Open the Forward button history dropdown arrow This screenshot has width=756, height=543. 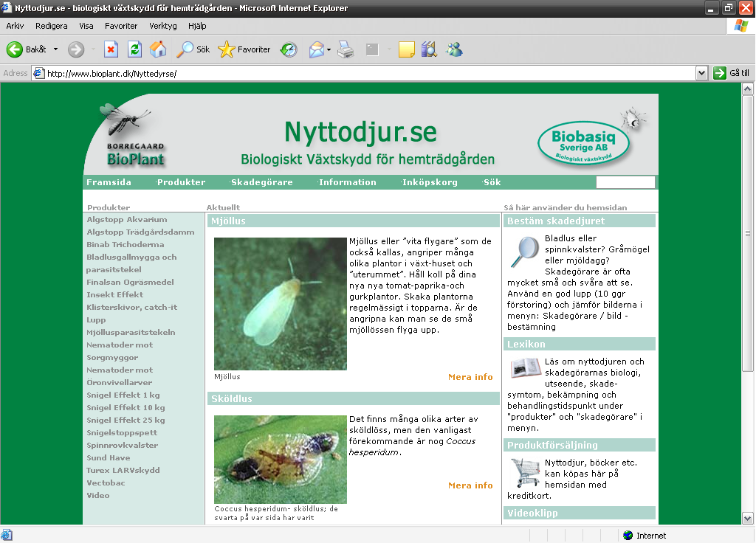92,49
